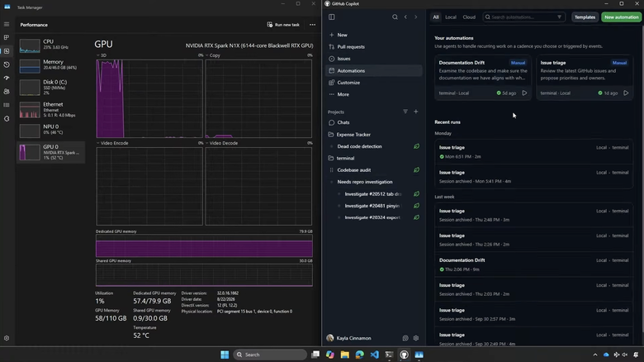
Task: Open search in GitHub Copilot sidebar
Action: pos(395,17)
